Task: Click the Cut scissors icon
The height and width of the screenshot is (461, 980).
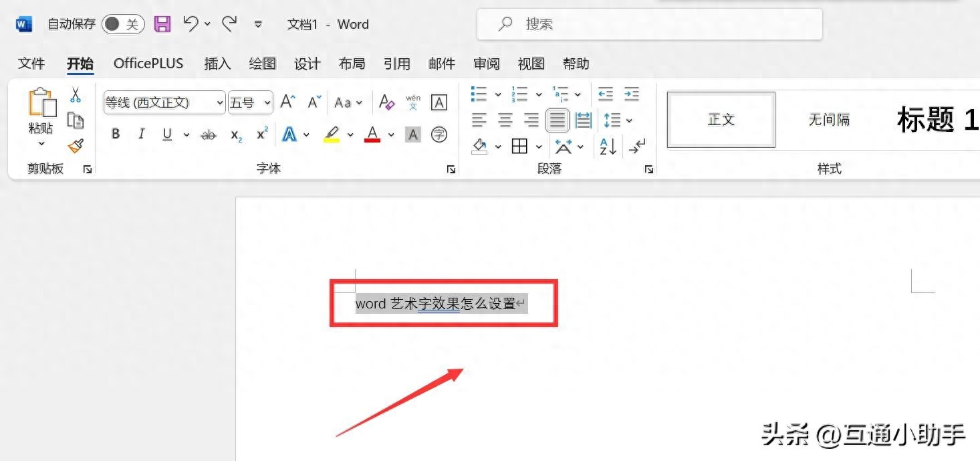Action: [76, 96]
